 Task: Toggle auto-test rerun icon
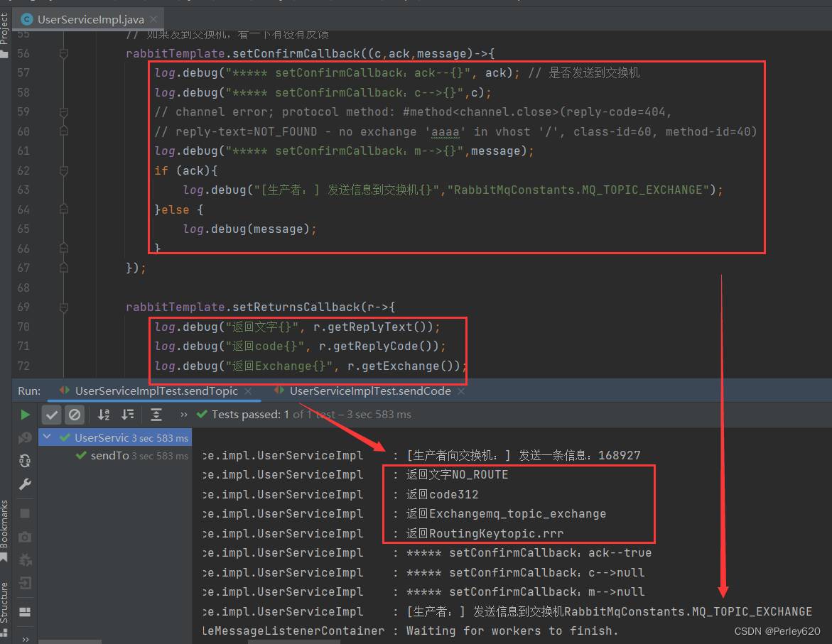click(x=25, y=460)
